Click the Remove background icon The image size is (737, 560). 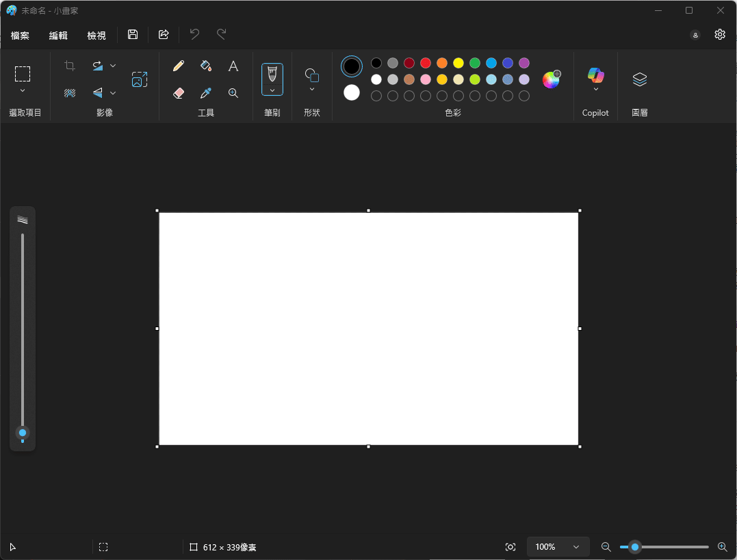coord(70,93)
